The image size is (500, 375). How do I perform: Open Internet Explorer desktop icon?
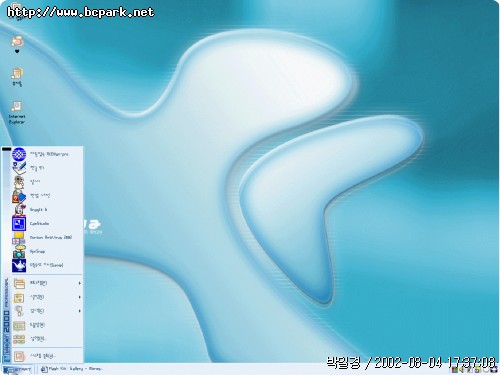(x=17, y=112)
